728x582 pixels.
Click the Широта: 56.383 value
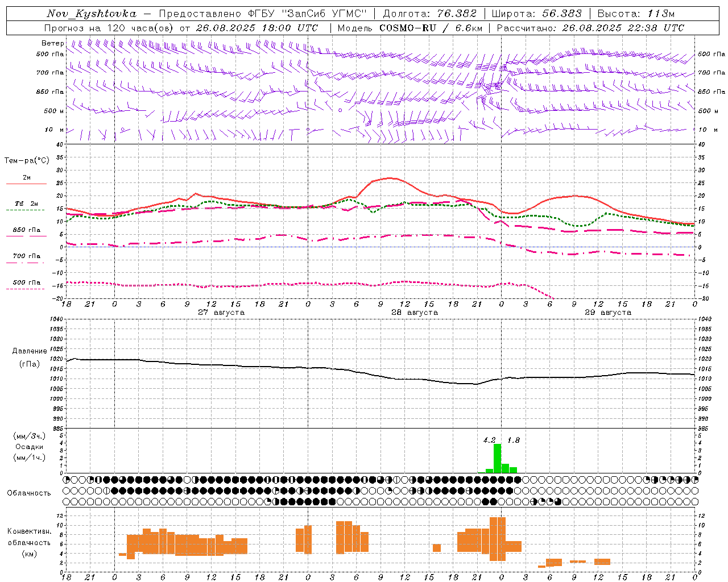536,14
